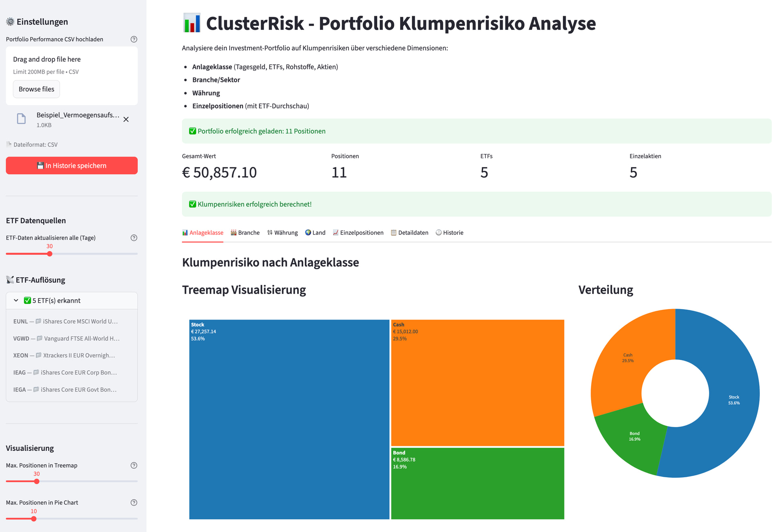Show the Historie tab

coord(450,233)
